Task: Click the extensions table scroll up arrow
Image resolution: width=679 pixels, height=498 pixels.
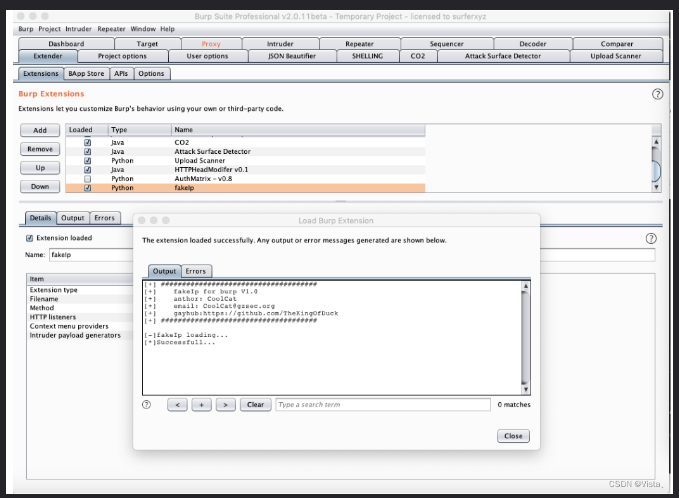Action: coord(656,142)
